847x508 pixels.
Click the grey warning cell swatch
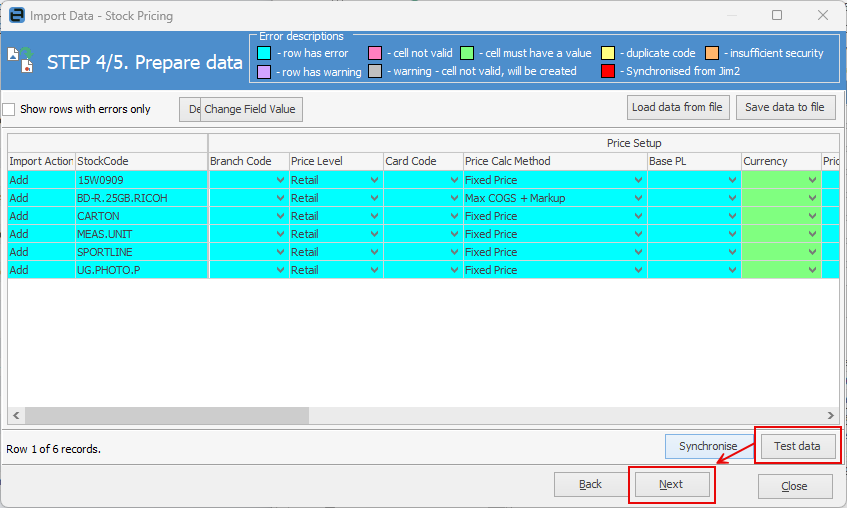tap(375, 71)
